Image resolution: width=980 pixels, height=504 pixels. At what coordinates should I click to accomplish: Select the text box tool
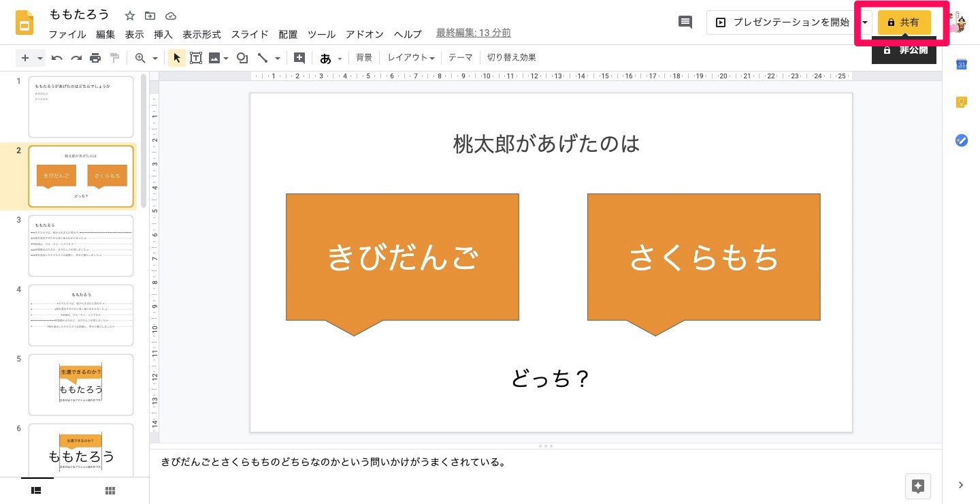(196, 58)
